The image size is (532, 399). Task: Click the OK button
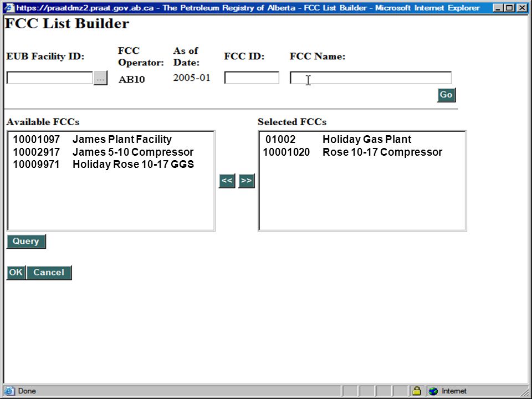point(16,273)
